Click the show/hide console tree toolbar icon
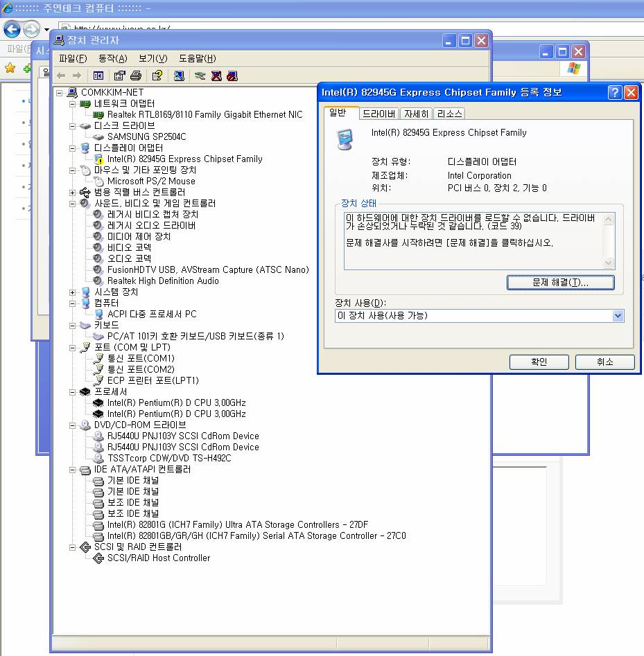 [98, 76]
